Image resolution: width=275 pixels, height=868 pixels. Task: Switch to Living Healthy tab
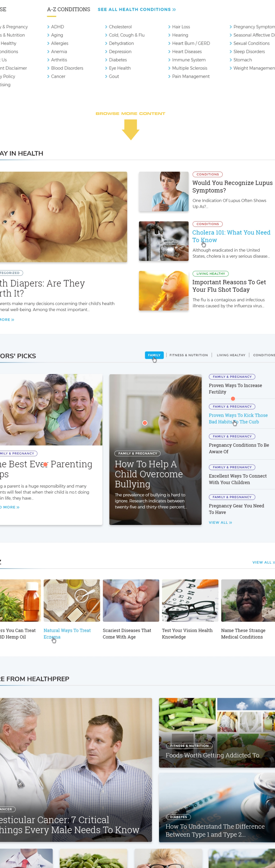(x=231, y=355)
